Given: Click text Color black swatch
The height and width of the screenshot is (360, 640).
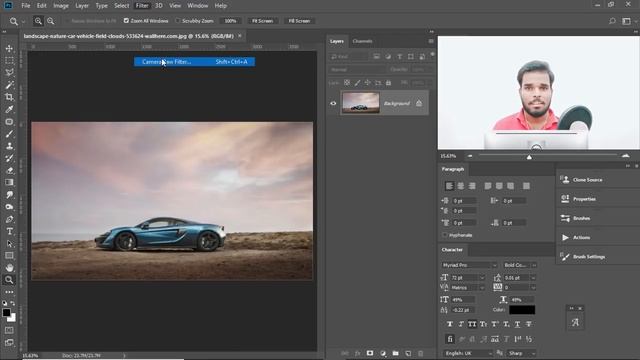Looking at the screenshot, I should 522,310.
